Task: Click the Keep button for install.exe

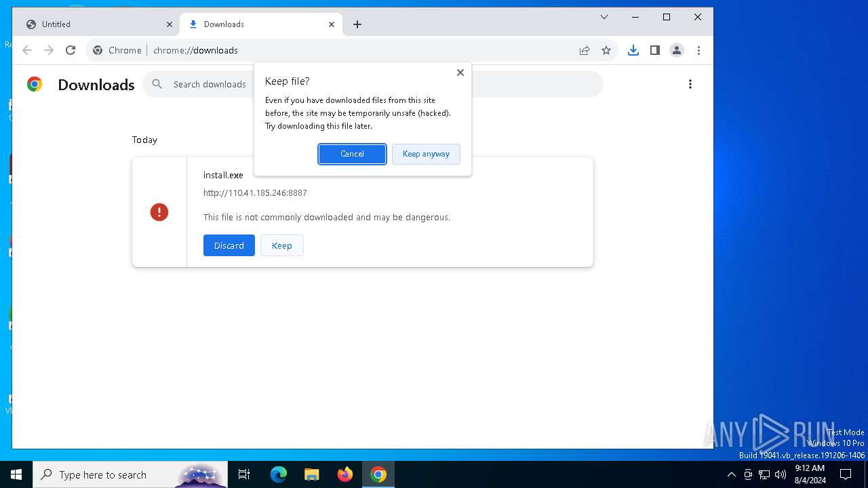Action: (x=282, y=245)
